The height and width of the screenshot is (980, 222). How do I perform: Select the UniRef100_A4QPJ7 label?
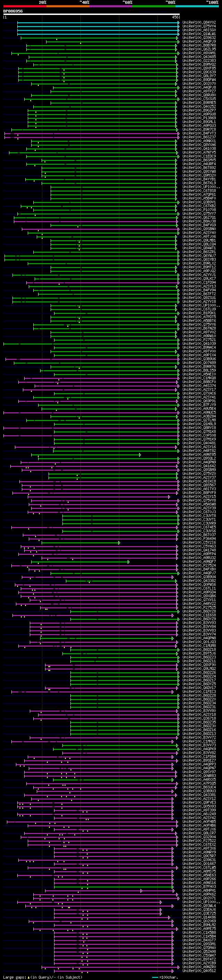pos(199,573)
